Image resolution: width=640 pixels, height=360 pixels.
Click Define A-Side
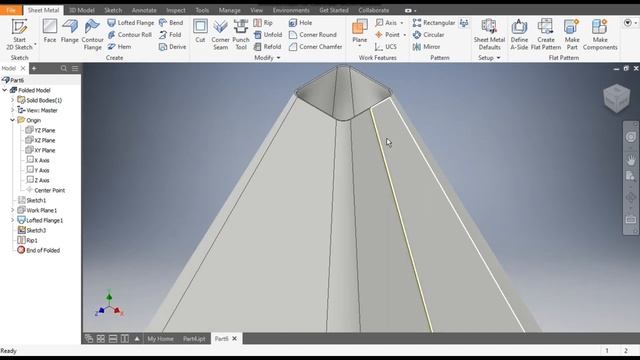point(519,35)
